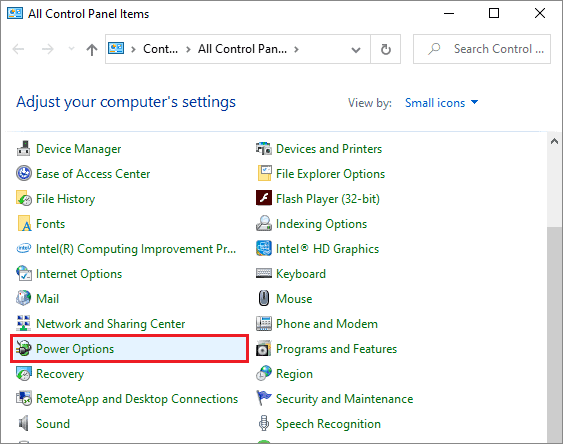Open the Indexing Options icon

click(264, 224)
